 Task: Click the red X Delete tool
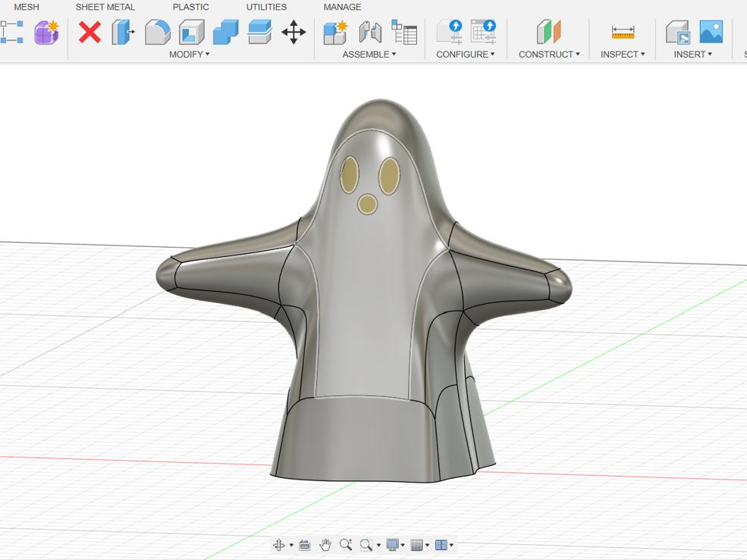89,33
